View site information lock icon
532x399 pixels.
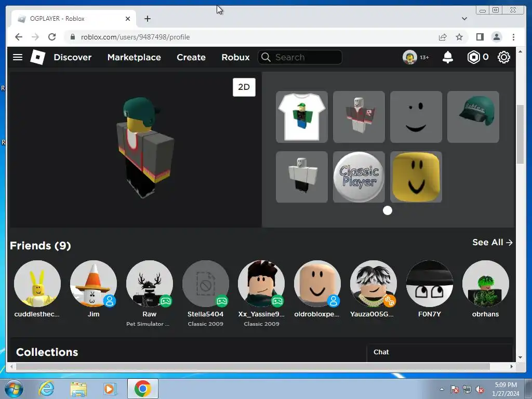[x=72, y=37]
